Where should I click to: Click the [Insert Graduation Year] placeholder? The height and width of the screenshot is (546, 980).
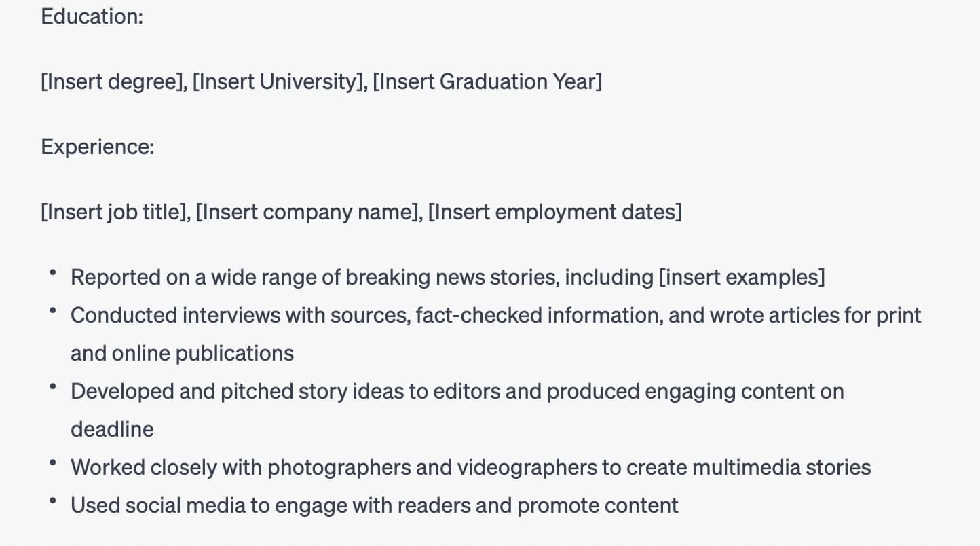pos(487,81)
